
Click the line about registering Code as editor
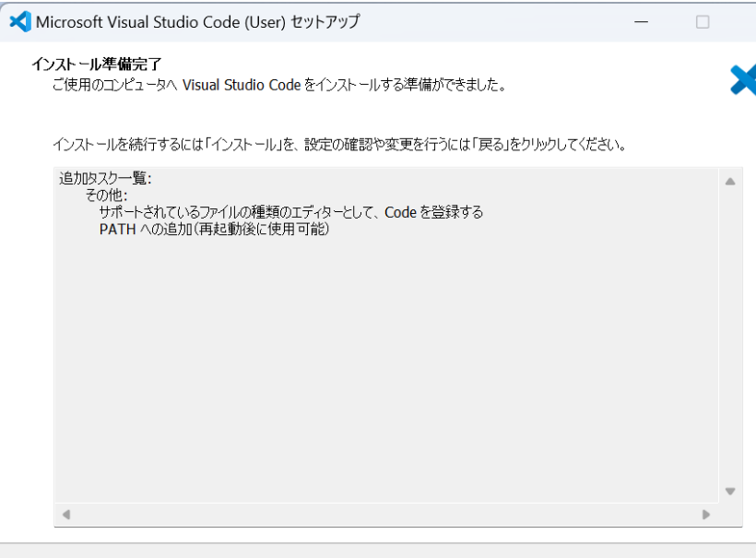pyautogui.click(x=290, y=213)
